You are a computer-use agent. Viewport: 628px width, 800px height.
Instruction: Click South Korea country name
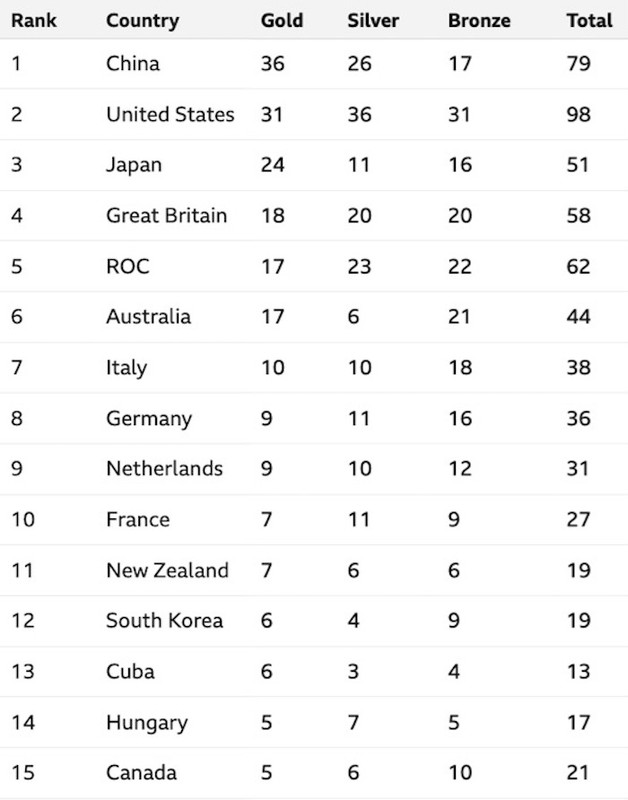164,620
